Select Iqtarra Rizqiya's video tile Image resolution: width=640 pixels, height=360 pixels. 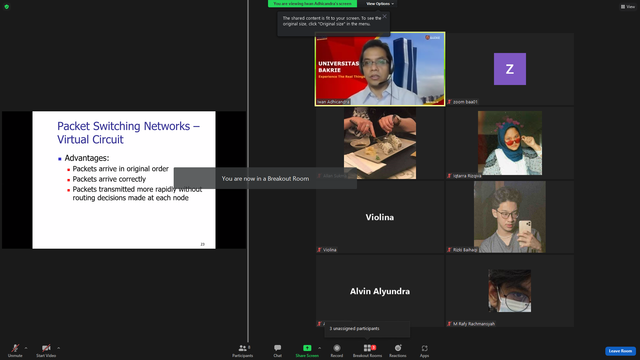(510, 143)
